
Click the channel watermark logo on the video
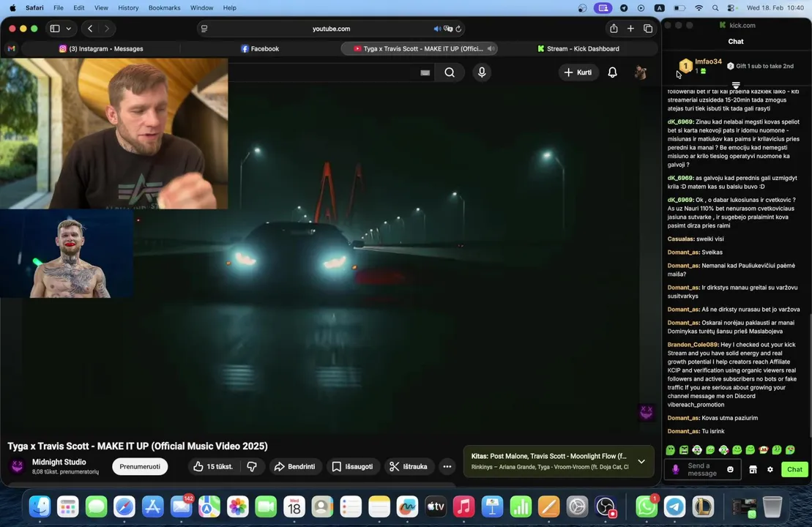point(647,411)
